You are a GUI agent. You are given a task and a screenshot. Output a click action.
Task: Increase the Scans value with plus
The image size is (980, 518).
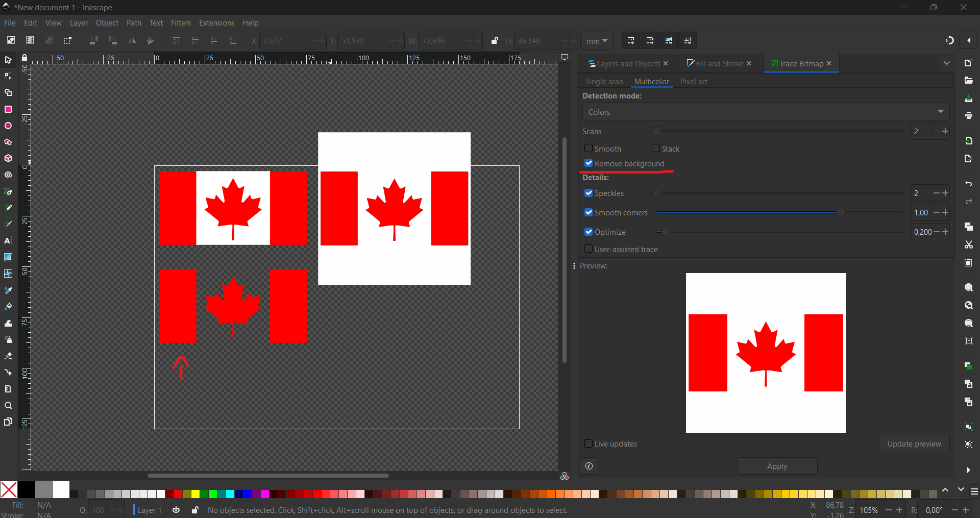(x=945, y=131)
